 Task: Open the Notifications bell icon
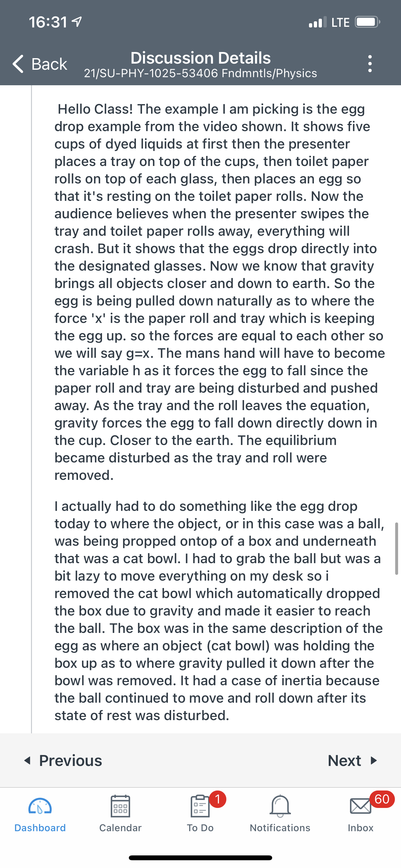[x=280, y=806]
